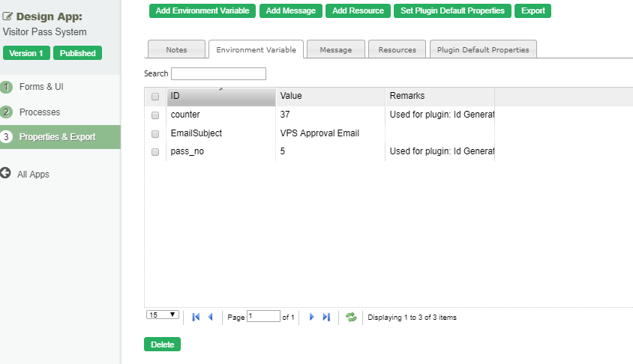Open the Plugin Default Properties tab
The width and height of the screenshot is (633, 364).
point(483,49)
